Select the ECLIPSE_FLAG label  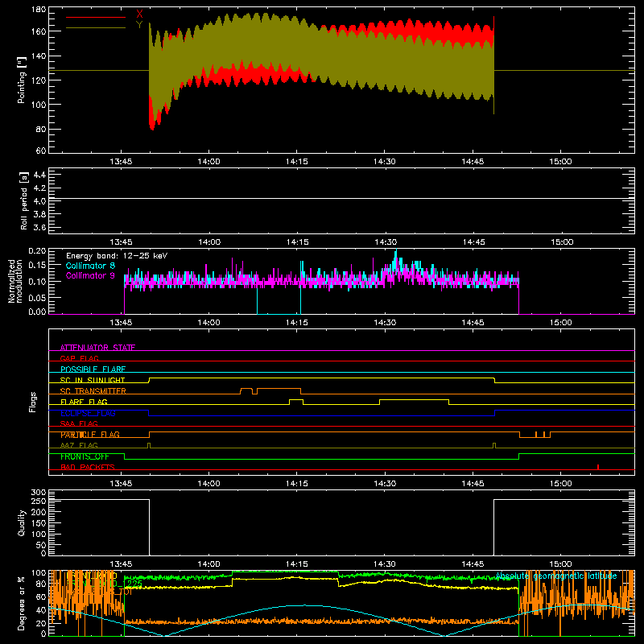88,413
